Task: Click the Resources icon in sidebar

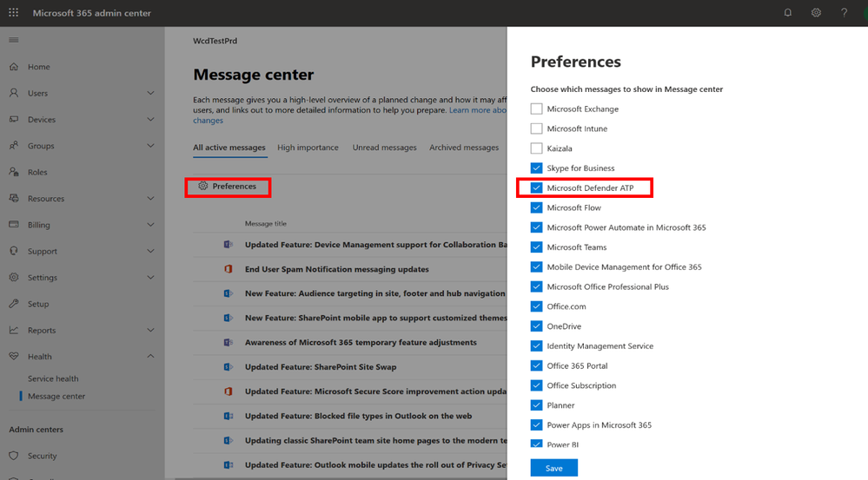Action: click(14, 198)
